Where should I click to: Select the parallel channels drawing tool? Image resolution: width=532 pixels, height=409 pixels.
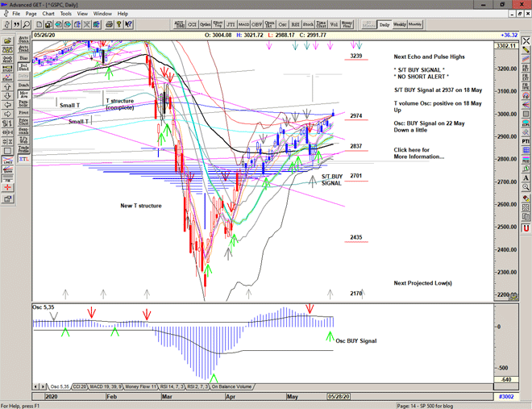(x=526, y=59)
